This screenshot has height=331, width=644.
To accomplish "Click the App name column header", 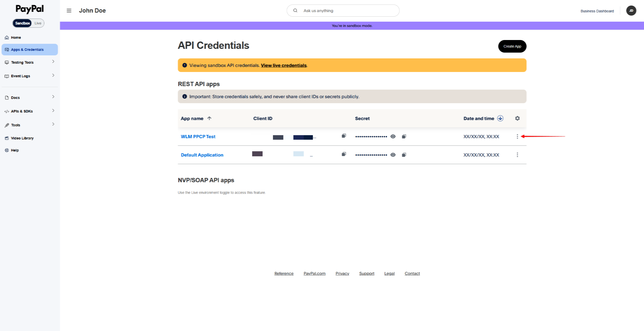I will [192, 118].
